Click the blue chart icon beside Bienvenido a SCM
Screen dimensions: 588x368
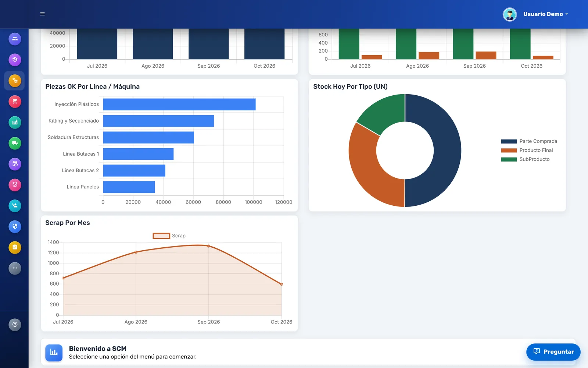click(54, 353)
